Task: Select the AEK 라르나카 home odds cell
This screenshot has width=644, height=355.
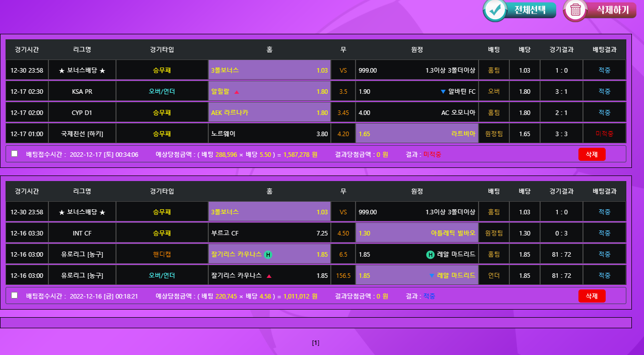Action: [269, 112]
